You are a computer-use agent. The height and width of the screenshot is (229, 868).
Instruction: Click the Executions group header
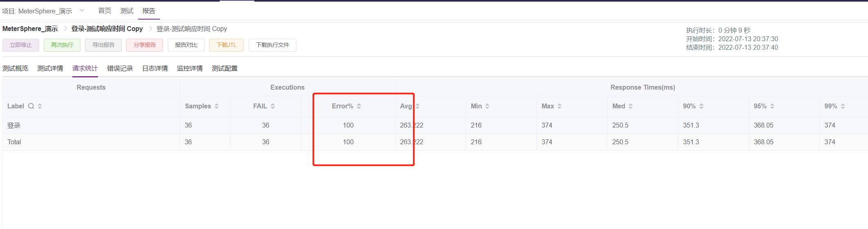pyautogui.click(x=287, y=87)
